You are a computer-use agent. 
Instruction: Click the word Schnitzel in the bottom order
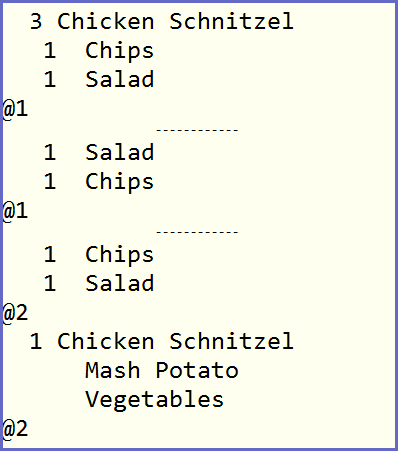[232, 341]
